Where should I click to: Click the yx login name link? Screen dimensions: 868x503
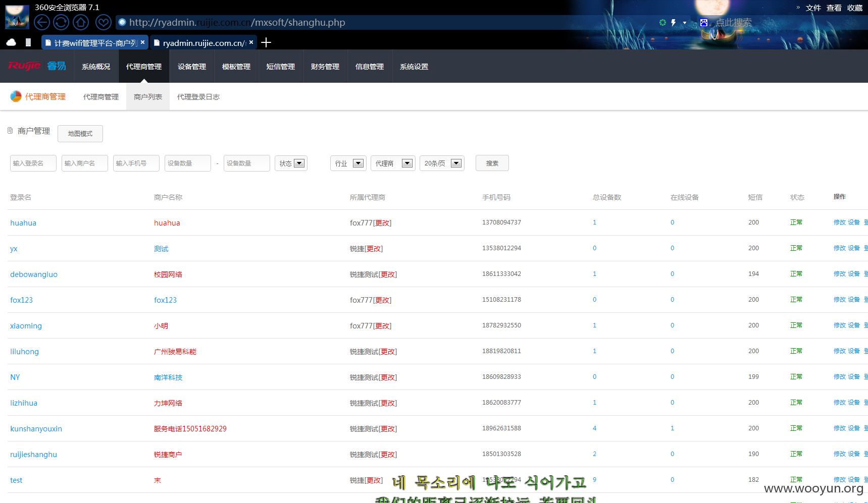[x=14, y=248]
